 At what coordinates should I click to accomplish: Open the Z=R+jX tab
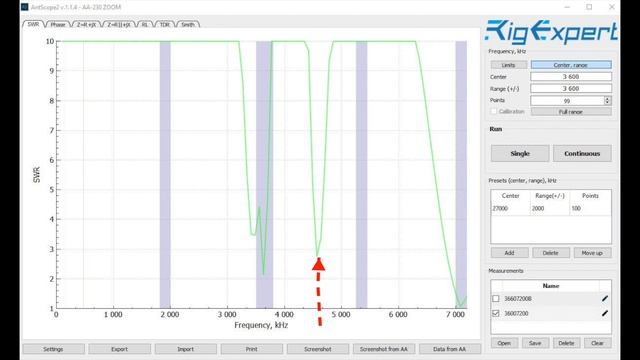86,24
